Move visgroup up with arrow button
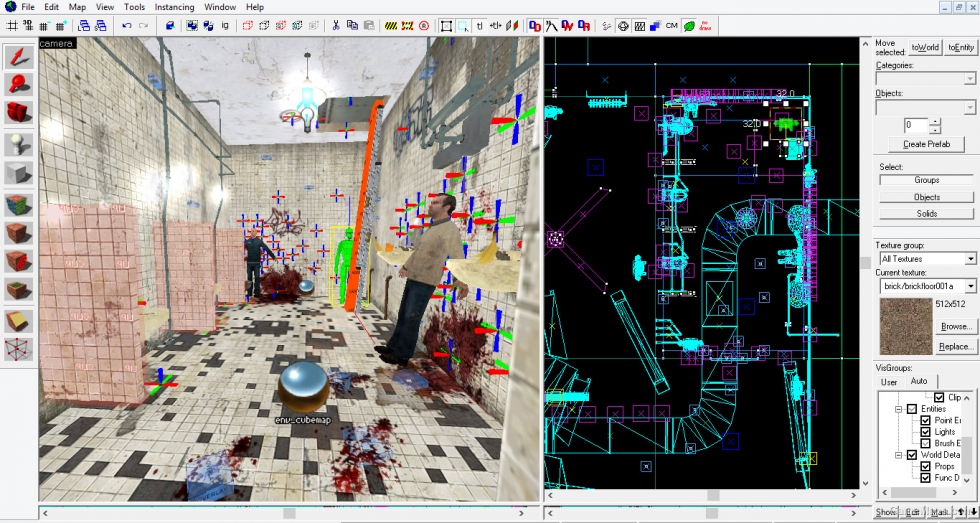This screenshot has width=980, height=523. (x=961, y=512)
